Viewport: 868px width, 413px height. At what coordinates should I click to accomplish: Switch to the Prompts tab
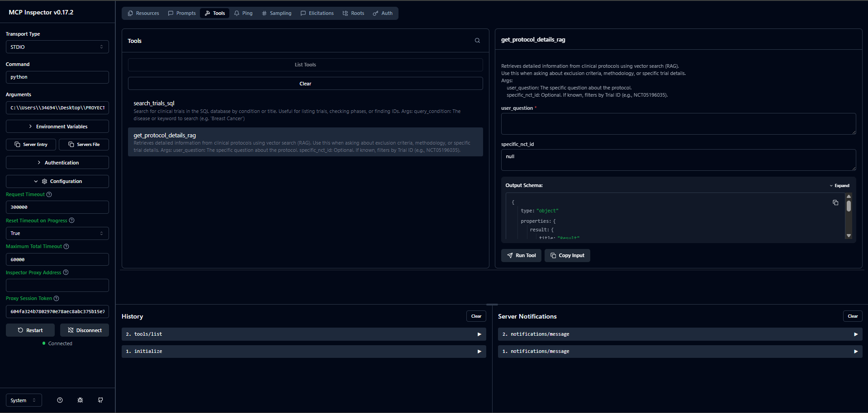[182, 14]
